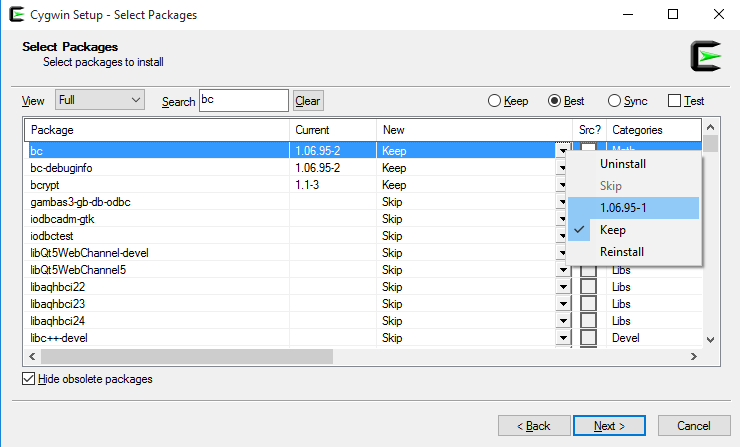
Task: Choose Skip in the popup menu
Action: [633, 186]
